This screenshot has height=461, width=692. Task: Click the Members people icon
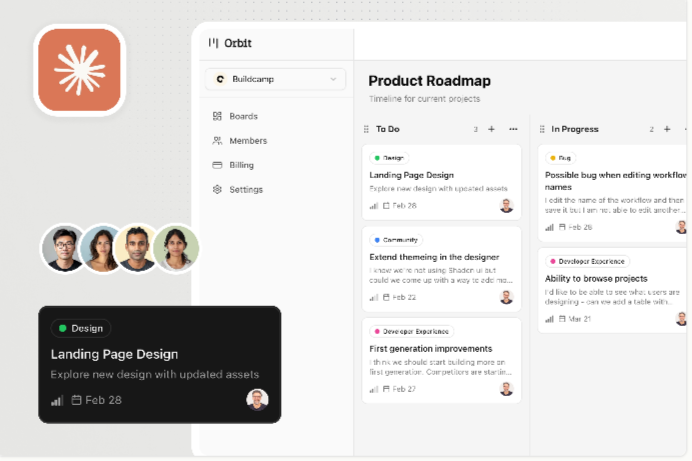click(x=217, y=141)
